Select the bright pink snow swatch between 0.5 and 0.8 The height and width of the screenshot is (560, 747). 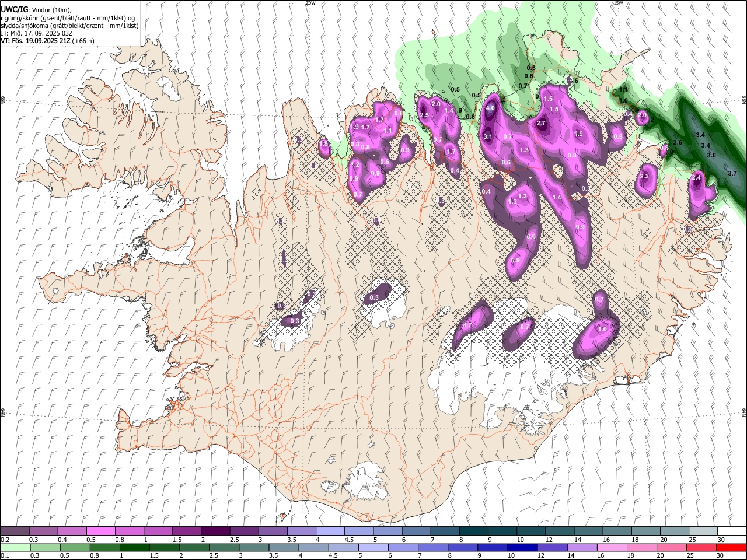pyautogui.click(x=100, y=531)
